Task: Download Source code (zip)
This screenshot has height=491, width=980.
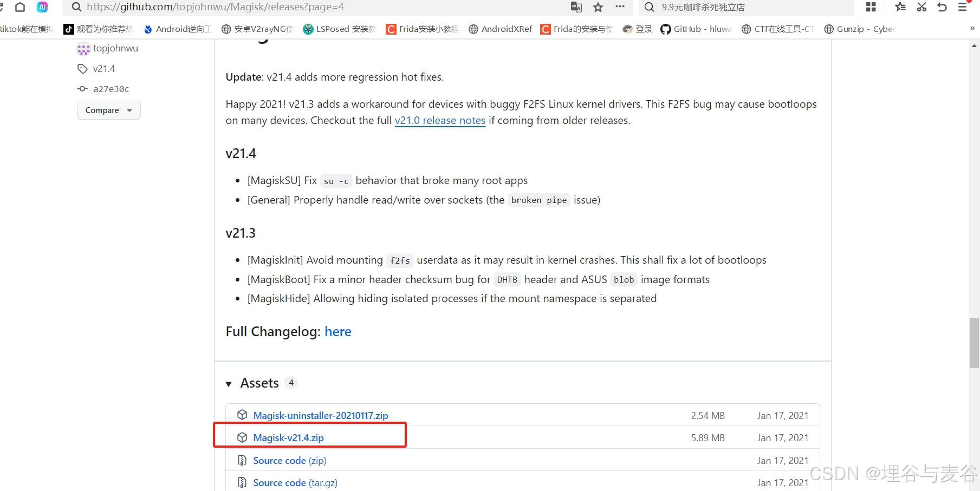Action: click(290, 460)
